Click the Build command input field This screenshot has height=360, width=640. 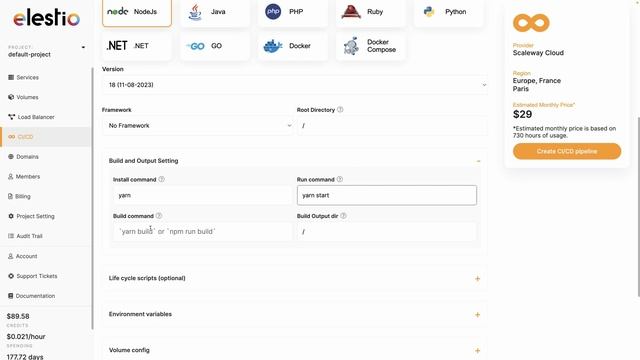click(202, 231)
